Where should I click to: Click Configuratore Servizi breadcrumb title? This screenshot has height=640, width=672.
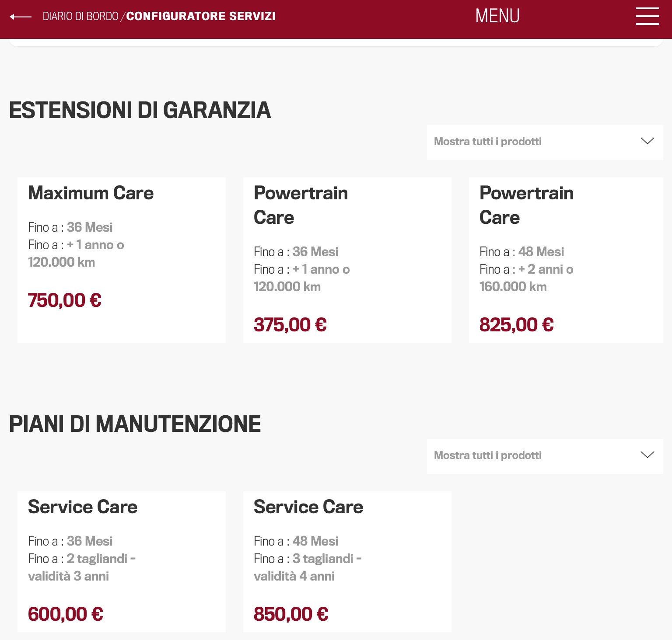coord(201,17)
